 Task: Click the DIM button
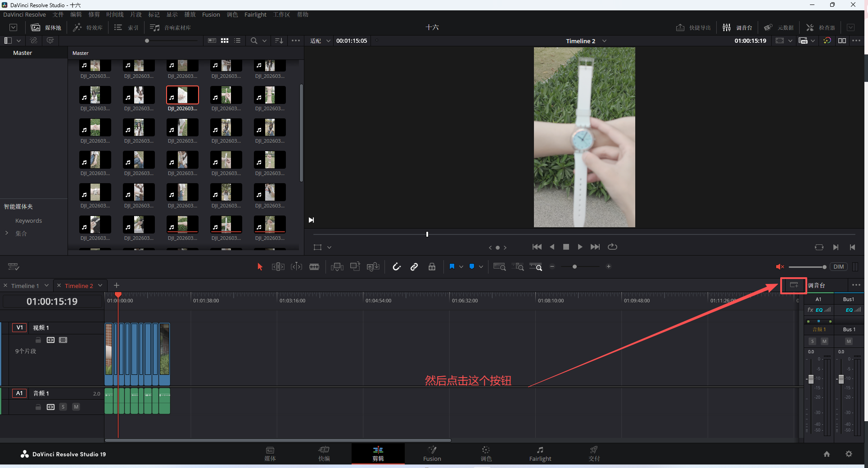tap(838, 267)
